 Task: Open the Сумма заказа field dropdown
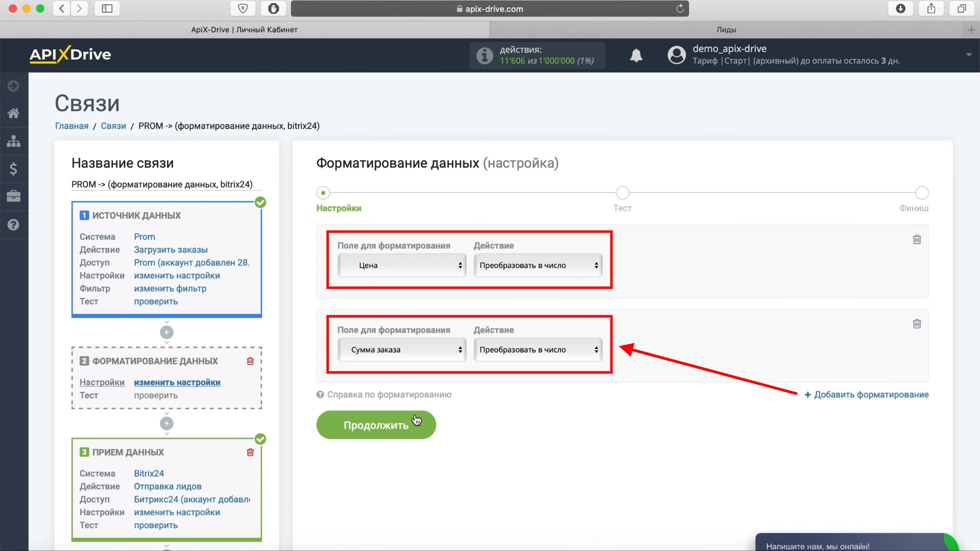402,350
